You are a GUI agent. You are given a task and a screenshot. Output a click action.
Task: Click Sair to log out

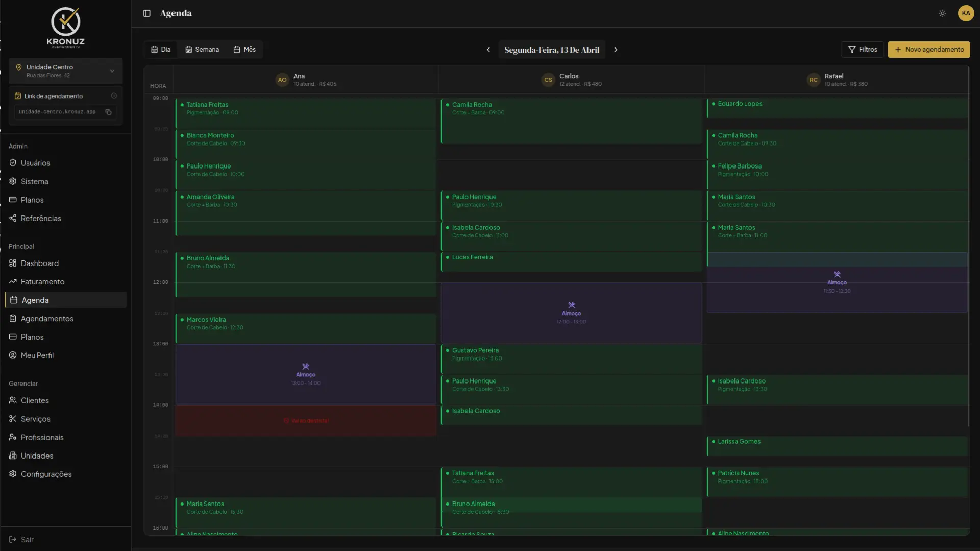click(x=27, y=540)
